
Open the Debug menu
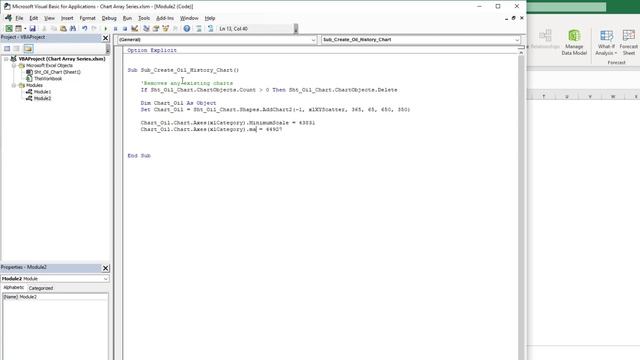tap(109, 18)
